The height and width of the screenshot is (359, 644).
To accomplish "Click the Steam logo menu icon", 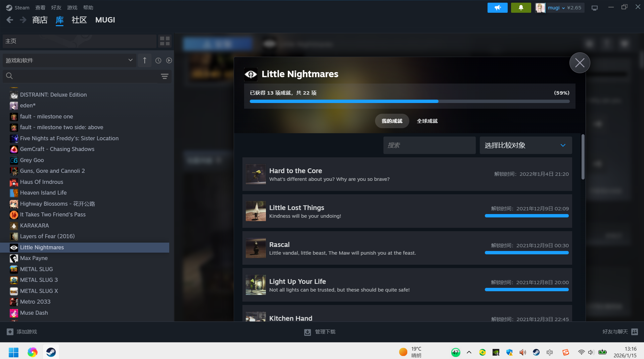I will coord(9,7).
